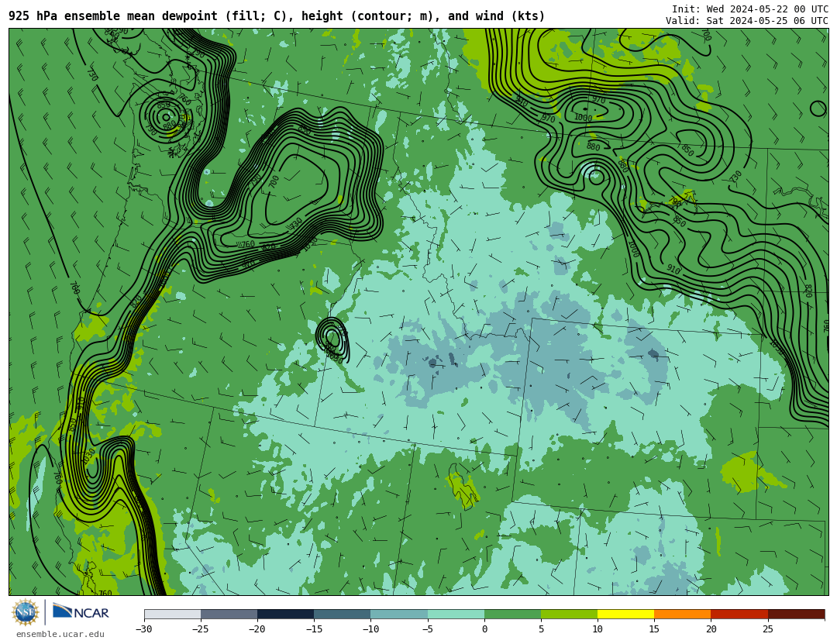Click the 700 contour label in closed contour
Screen dimensions: 837x644
274,181
